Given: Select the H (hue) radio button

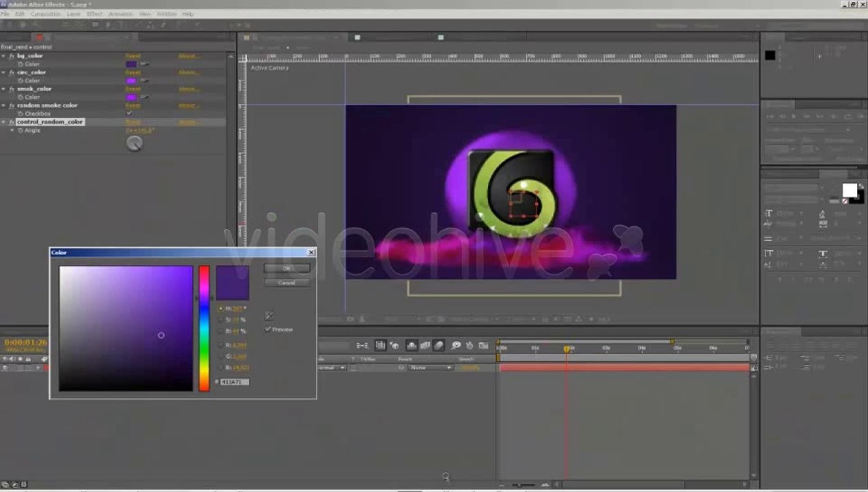Looking at the screenshot, I should pos(221,309).
